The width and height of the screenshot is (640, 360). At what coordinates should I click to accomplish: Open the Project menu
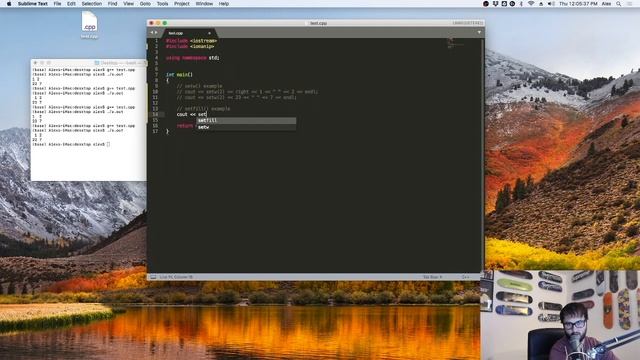[182, 4]
